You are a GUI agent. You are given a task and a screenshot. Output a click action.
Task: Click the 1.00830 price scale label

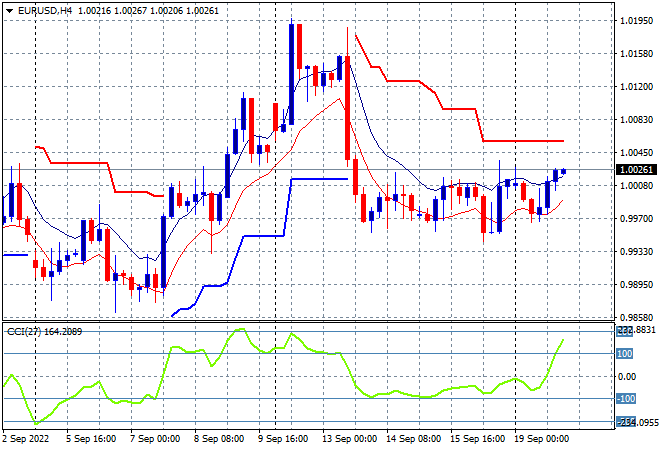coord(636,120)
